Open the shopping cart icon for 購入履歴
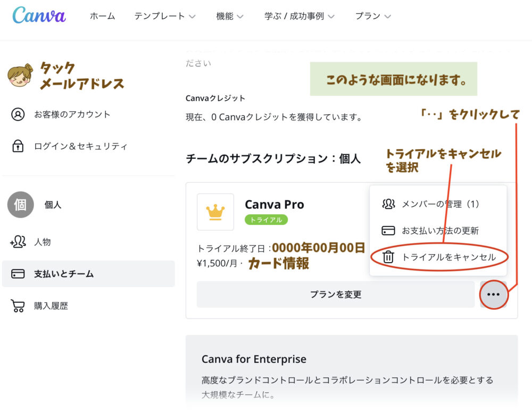532x414 pixels. tap(19, 306)
